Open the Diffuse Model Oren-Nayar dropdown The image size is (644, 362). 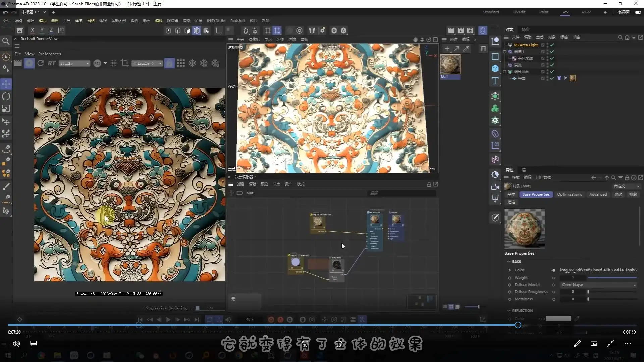pyautogui.click(x=599, y=285)
